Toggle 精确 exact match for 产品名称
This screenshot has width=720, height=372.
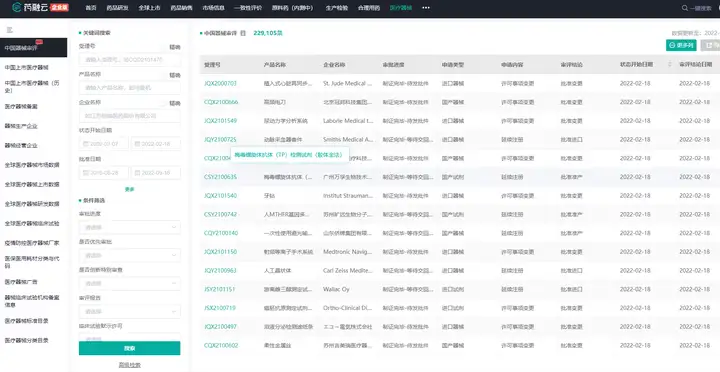[x=175, y=75]
